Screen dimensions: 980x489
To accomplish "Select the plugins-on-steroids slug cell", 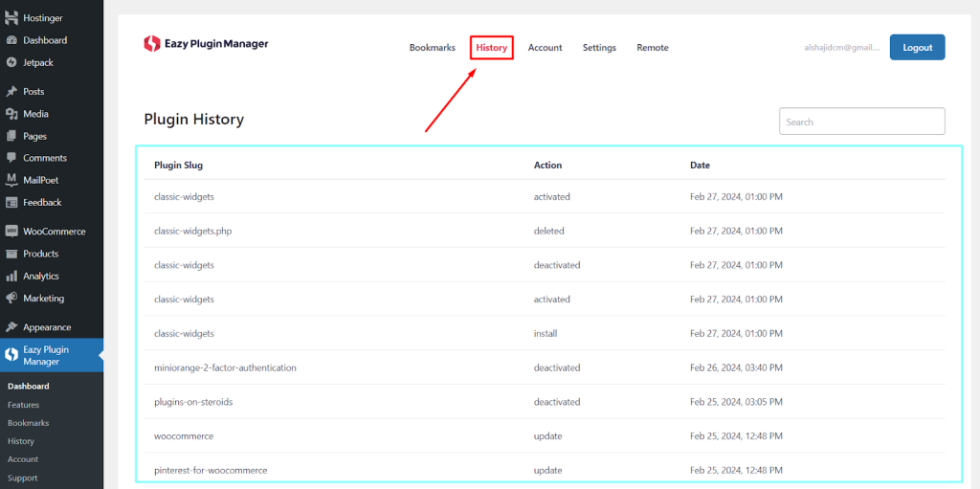I will click(x=193, y=402).
